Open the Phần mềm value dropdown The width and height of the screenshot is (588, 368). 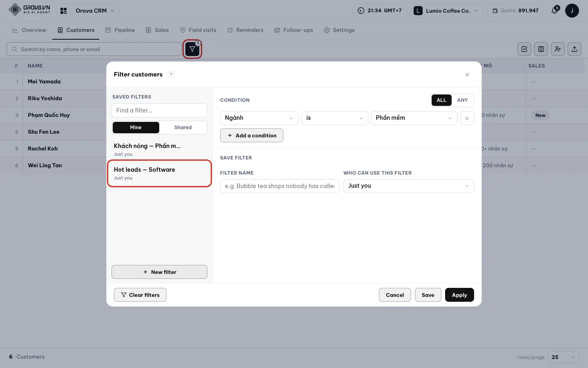point(414,118)
